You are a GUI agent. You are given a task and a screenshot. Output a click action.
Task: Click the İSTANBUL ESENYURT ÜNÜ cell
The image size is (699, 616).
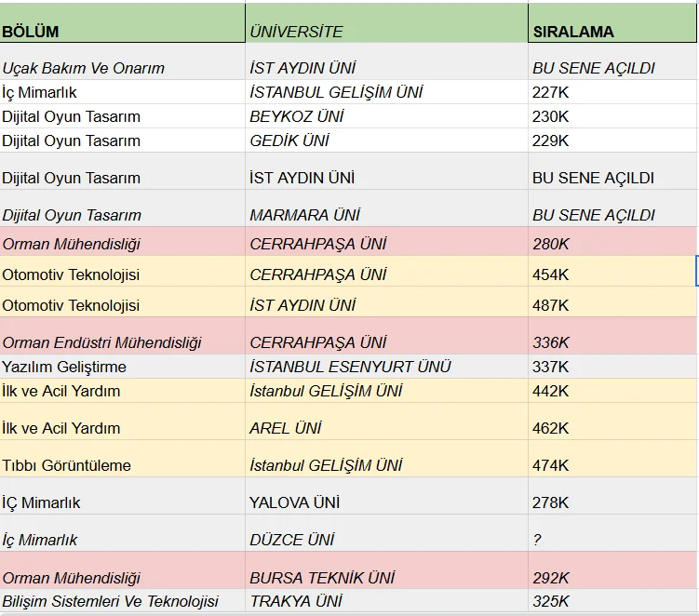[386, 367]
